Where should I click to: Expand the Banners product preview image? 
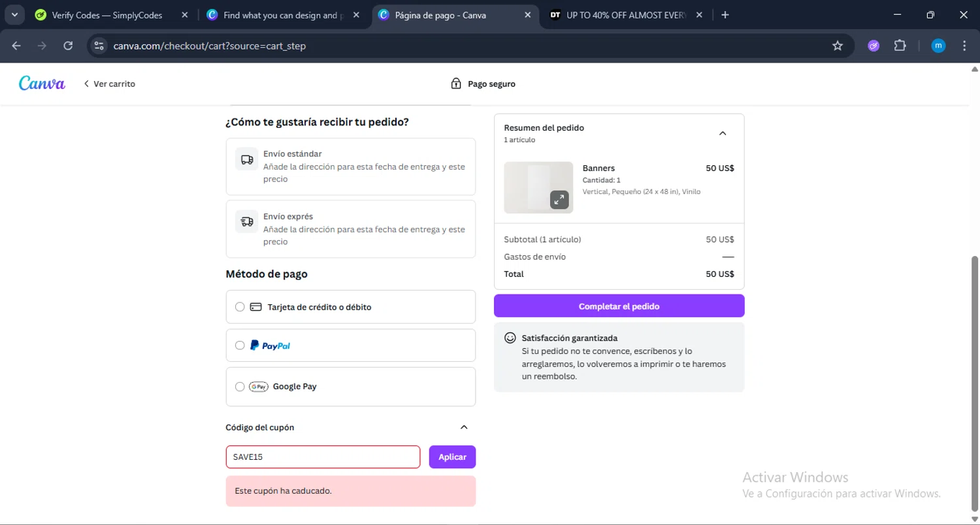[x=559, y=200]
